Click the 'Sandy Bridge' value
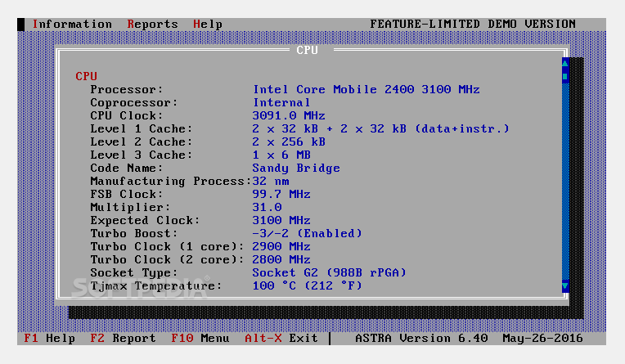 296,169
